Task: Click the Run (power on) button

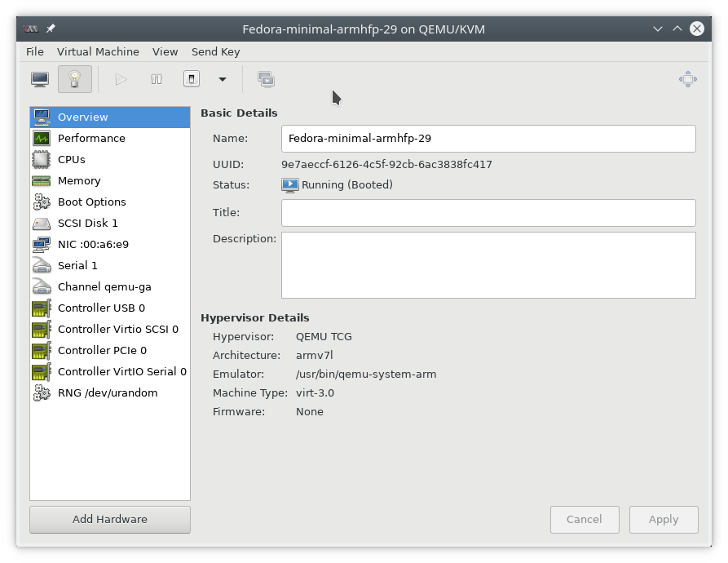Action: pyautogui.click(x=121, y=79)
